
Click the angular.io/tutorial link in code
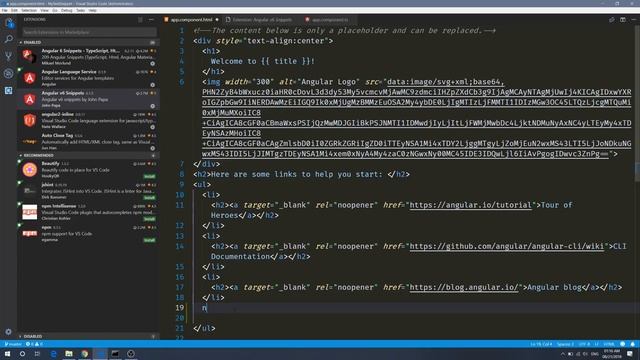(471, 205)
